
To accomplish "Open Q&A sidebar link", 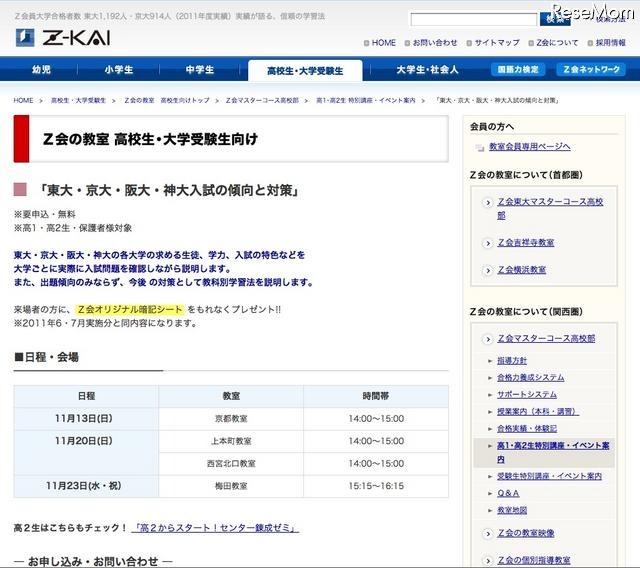I will point(508,493).
